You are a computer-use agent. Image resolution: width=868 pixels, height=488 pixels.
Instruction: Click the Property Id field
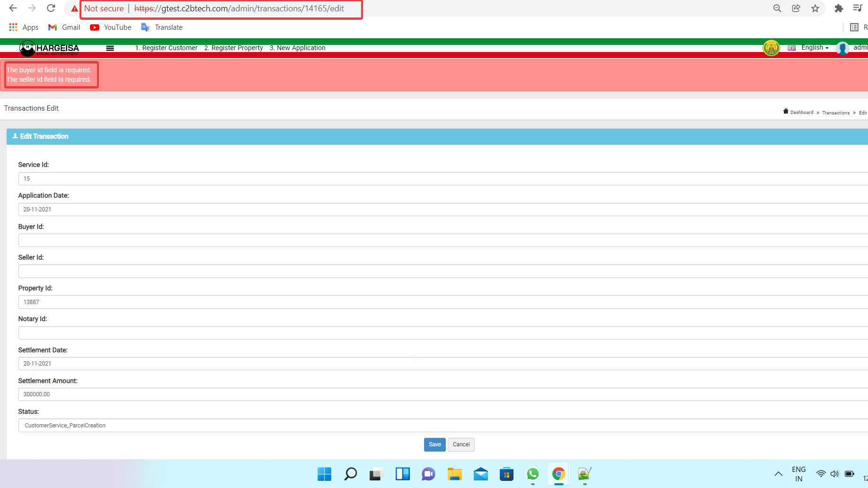click(x=443, y=302)
